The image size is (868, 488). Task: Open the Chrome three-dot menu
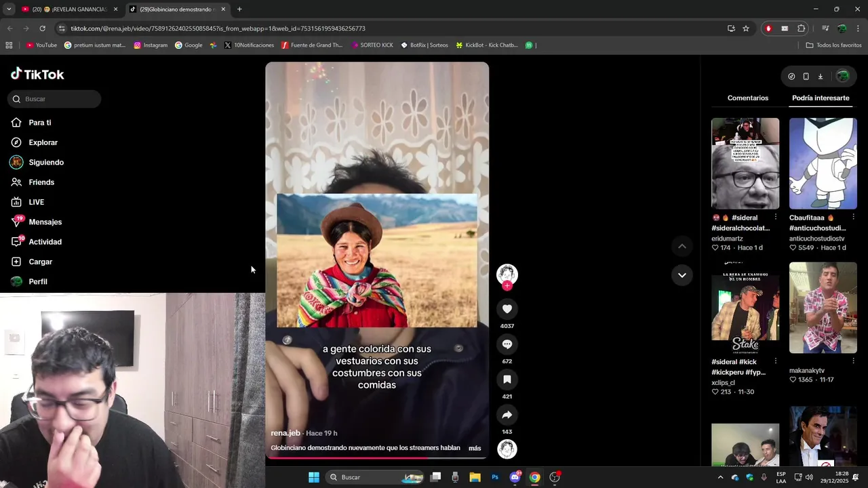(x=859, y=28)
